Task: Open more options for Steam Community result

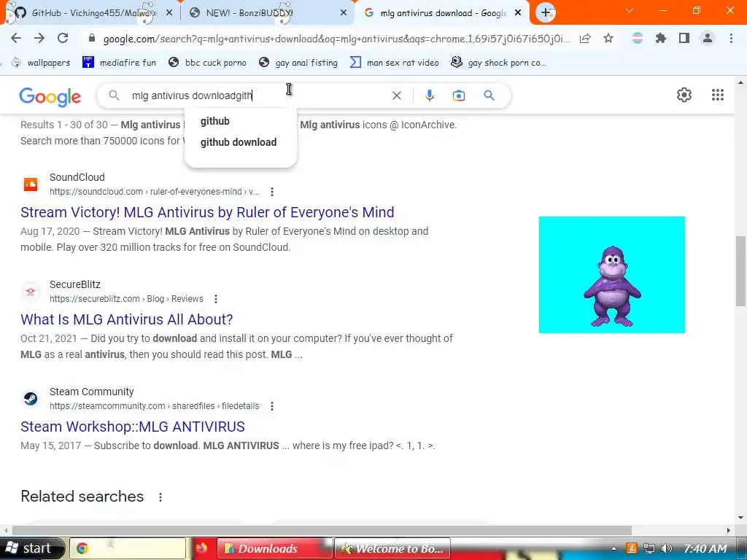Action: pos(272,406)
